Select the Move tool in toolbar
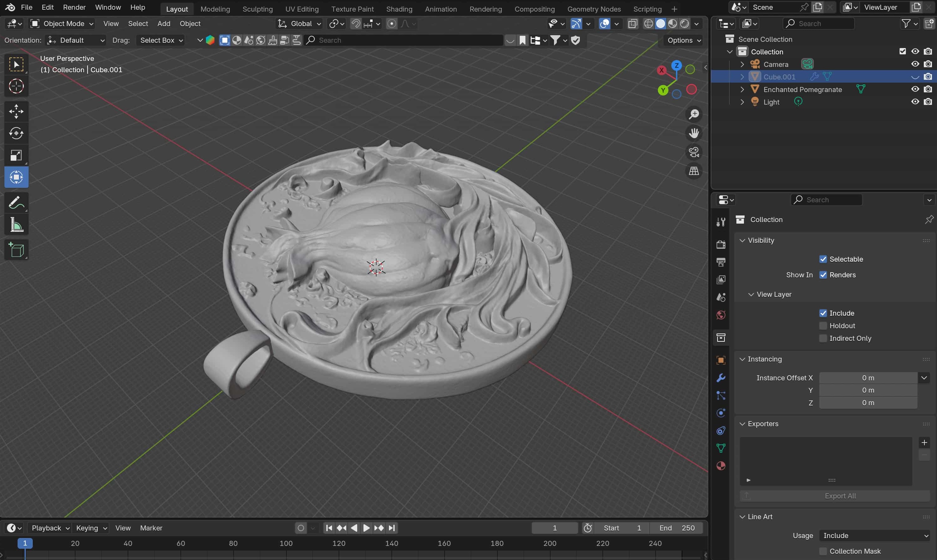Screen dimensions: 937x560 [x=16, y=111]
